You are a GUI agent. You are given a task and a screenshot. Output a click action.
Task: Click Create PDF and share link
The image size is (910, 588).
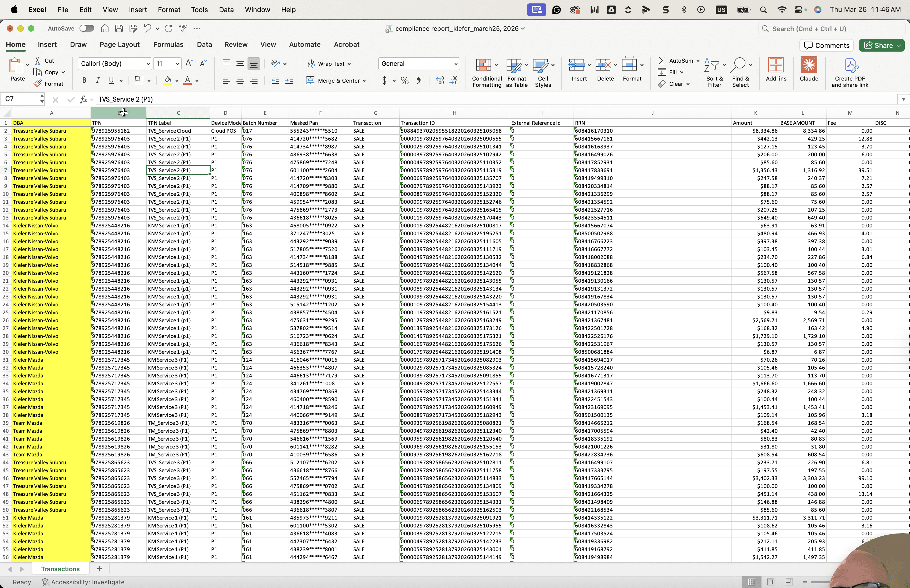click(850, 73)
